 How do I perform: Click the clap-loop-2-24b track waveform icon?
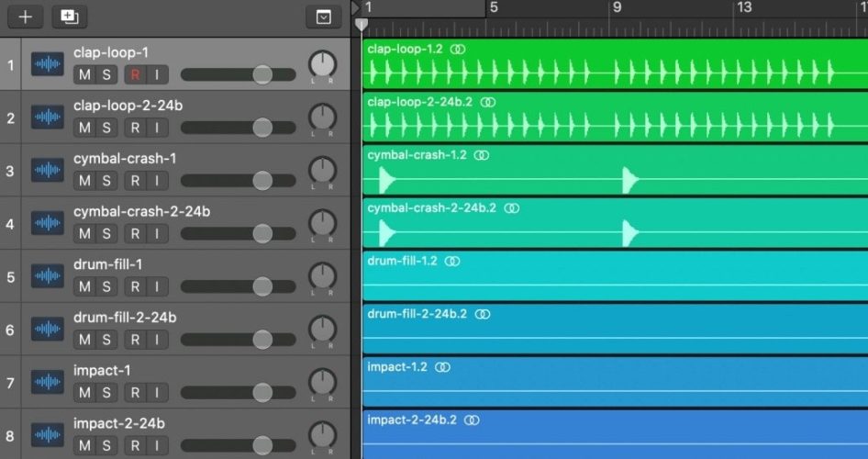[48, 118]
